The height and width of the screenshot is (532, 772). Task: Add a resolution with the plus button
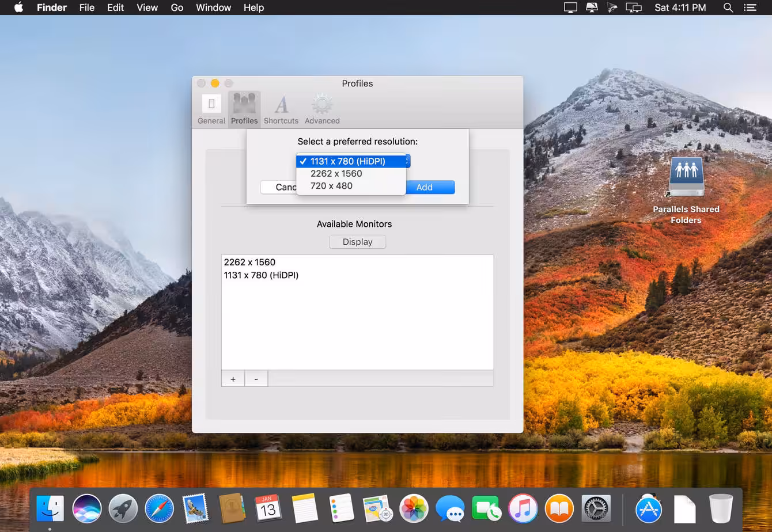[x=233, y=379]
